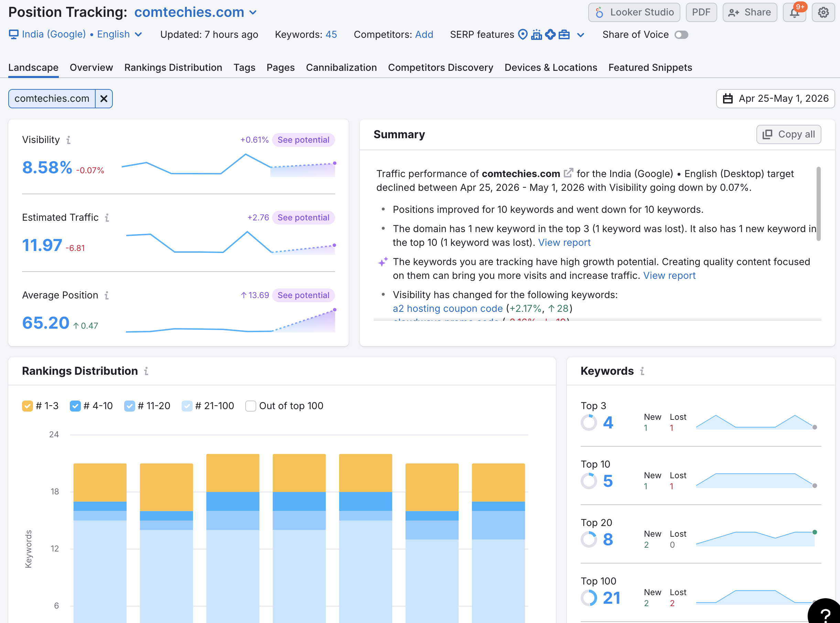Click the Top 10 donut chart icon
Screen dimensions: 840x623
tap(589, 481)
